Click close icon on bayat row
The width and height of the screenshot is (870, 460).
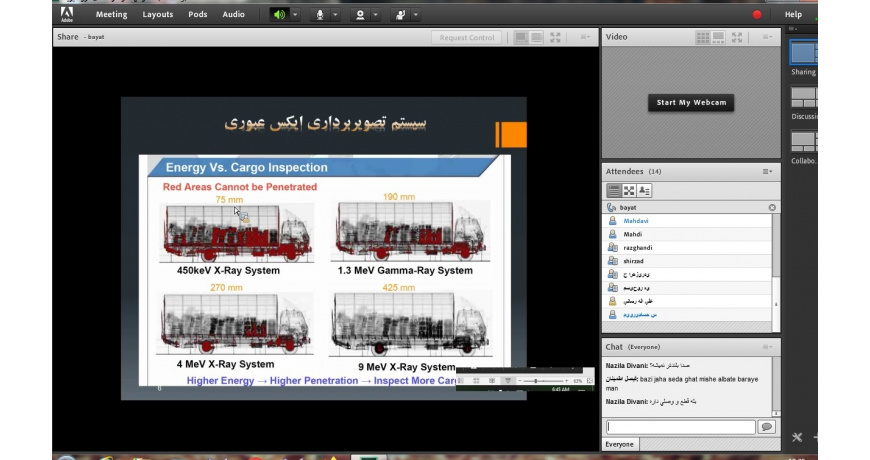click(x=772, y=208)
